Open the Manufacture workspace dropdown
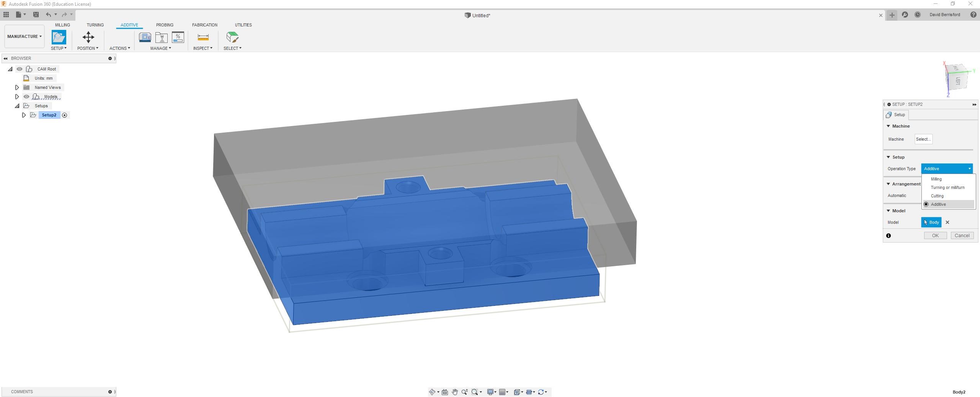The width and height of the screenshot is (980, 397). [24, 36]
